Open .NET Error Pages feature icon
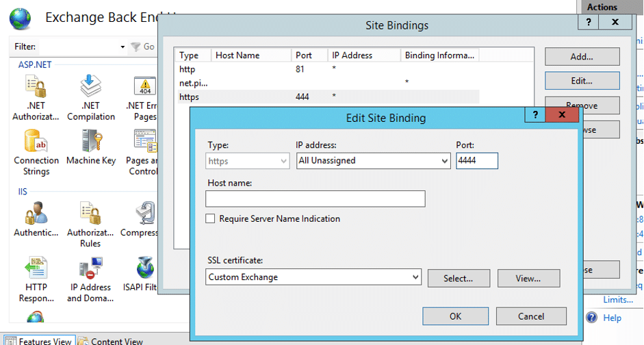Screen dimensions: 644x345 [x=145, y=87]
